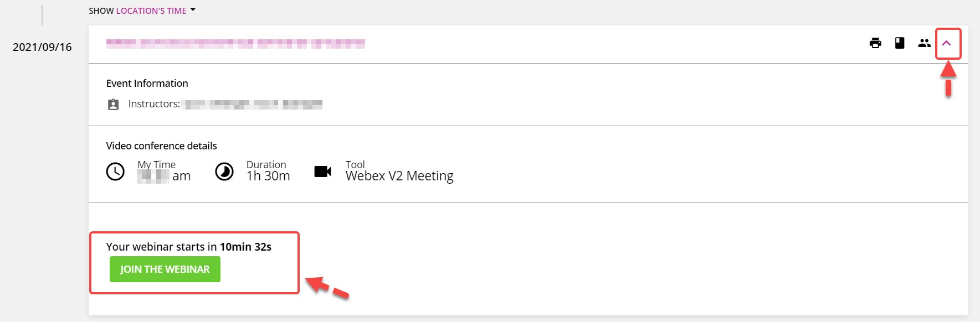Screen dimensions: 980x322
Task: Collapse the event card with the chevron
Action: pyautogui.click(x=947, y=43)
